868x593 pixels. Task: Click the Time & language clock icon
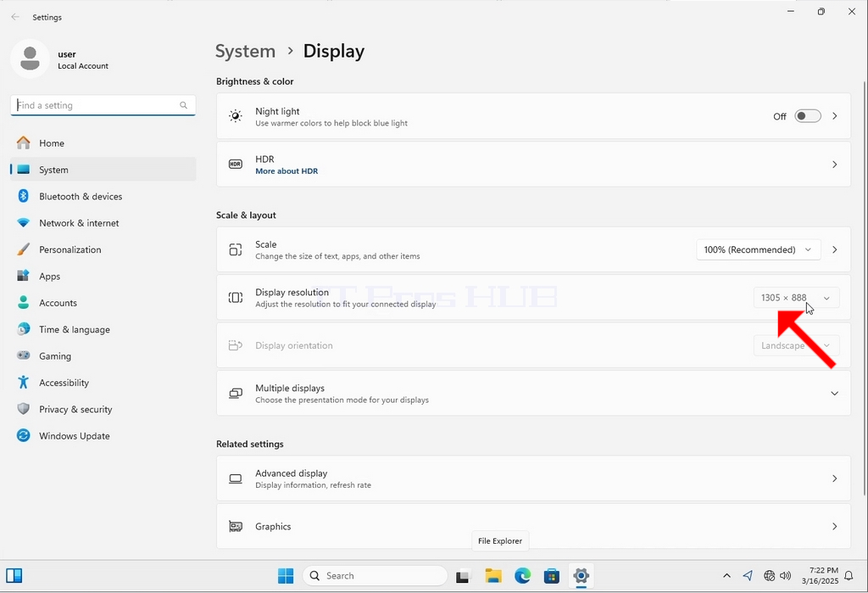click(x=23, y=329)
